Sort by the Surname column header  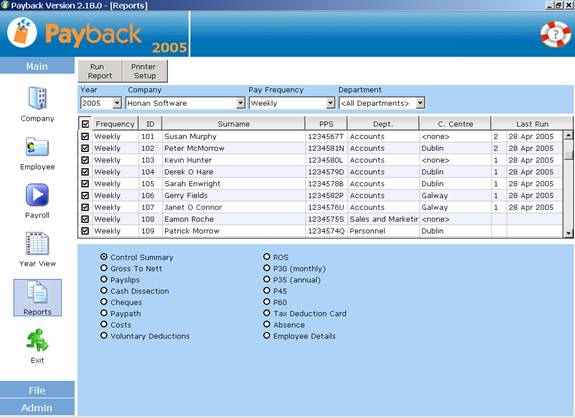(234, 124)
